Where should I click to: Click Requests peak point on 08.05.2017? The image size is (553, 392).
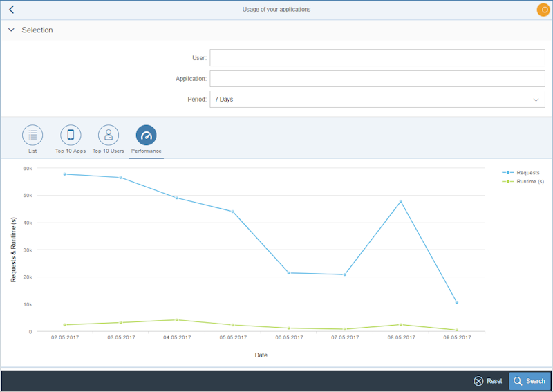[401, 201]
